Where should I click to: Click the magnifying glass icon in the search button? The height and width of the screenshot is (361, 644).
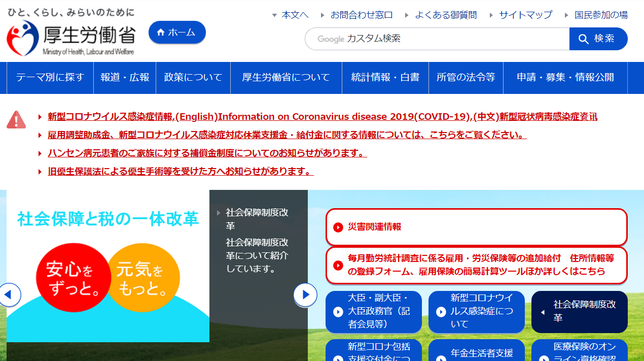(x=584, y=39)
